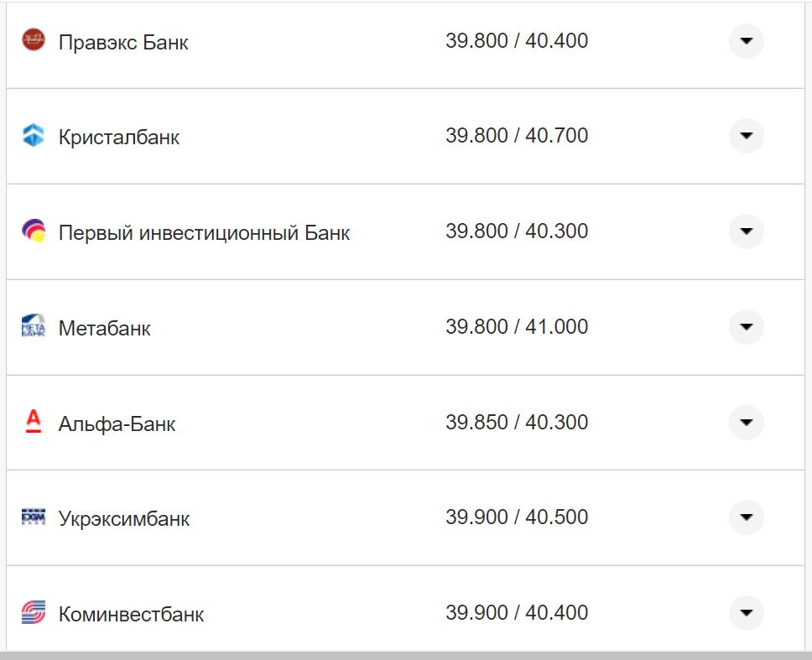The height and width of the screenshot is (660, 812).
Task: Expand Метабанк rate details
Action: pos(746,326)
